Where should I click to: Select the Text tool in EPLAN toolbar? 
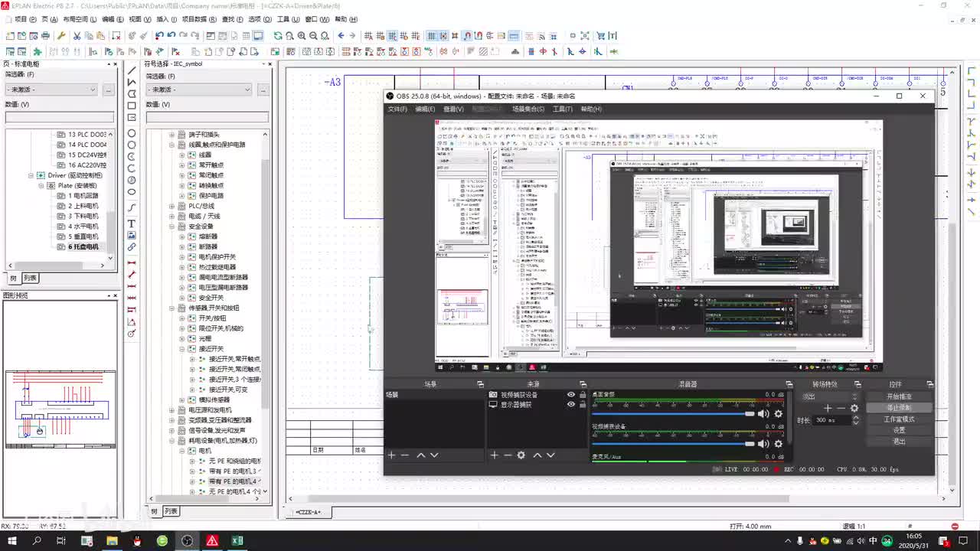tap(132, 223)
